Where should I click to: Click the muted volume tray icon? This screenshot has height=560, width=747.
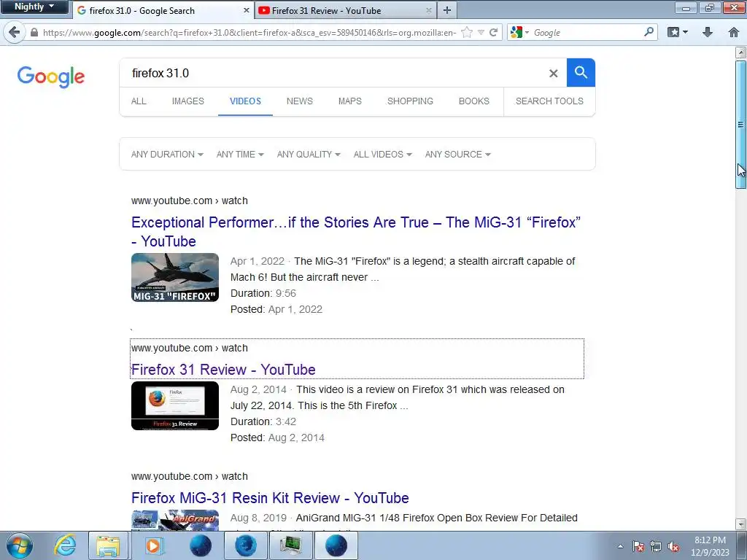pyautogui.click(x=673, y=546)
